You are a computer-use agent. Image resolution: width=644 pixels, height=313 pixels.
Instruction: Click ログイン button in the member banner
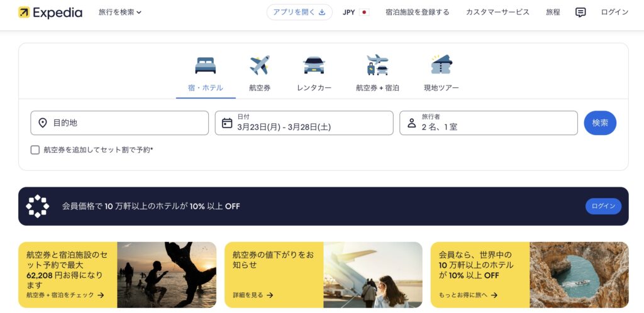pyautogui.click(x=603, y=206)
